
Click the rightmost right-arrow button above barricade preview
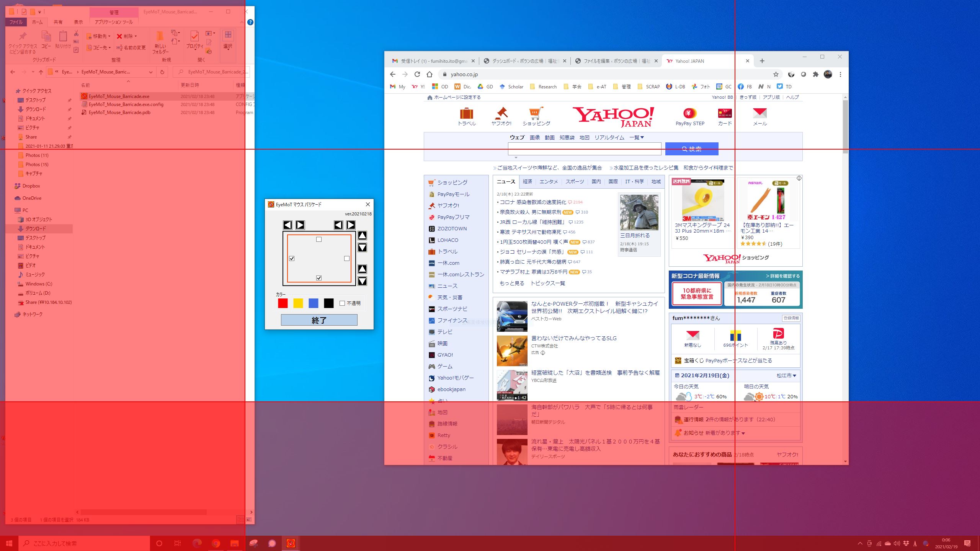point(351,225)
